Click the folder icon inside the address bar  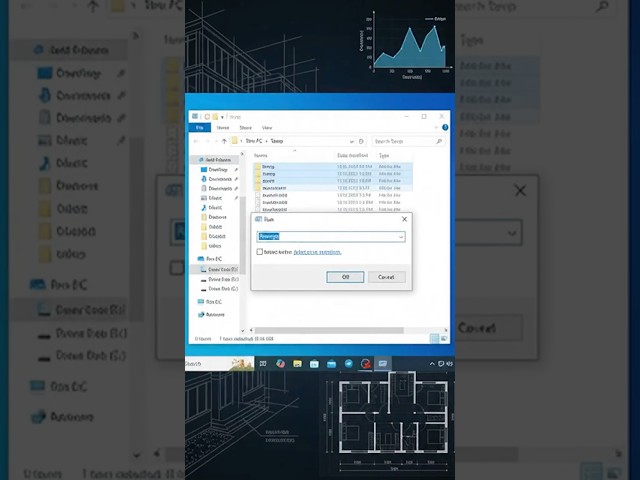[x=235, y=141]
